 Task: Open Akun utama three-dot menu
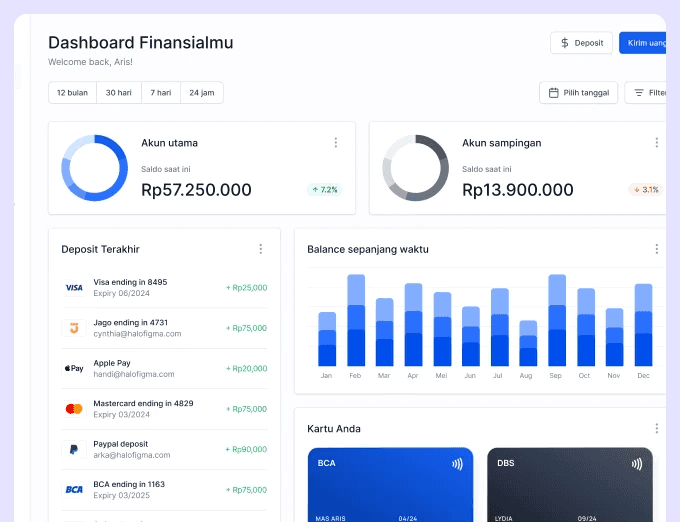click(336, 143)
